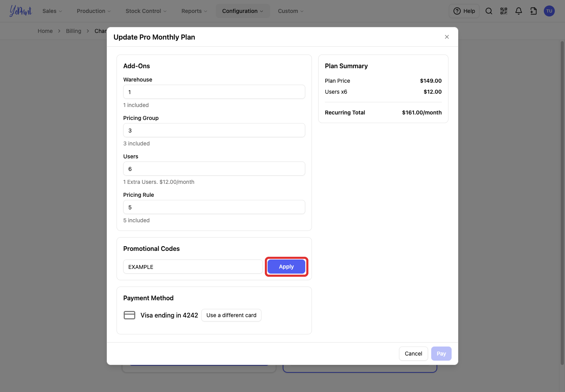Click the Recurring Total amount $161.00/month
Screen dimensions: 565x392
(422, 113)
